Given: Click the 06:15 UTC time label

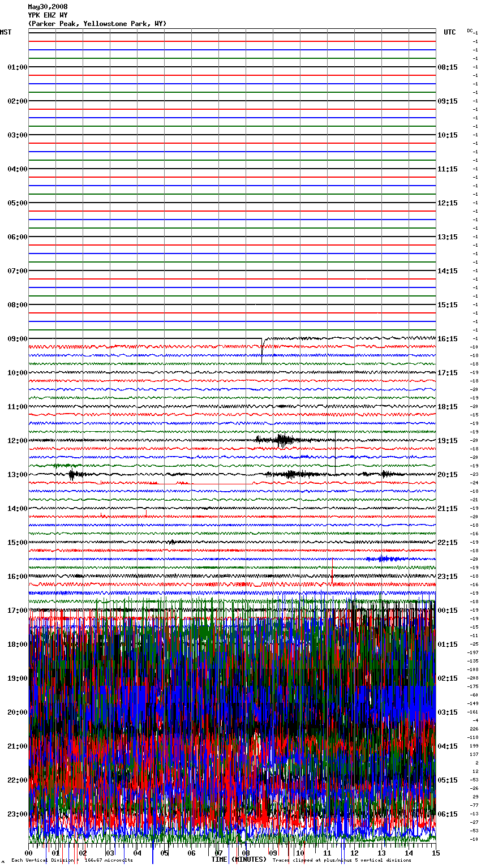Looking at the screenshot, I should [x=448, y=814].
